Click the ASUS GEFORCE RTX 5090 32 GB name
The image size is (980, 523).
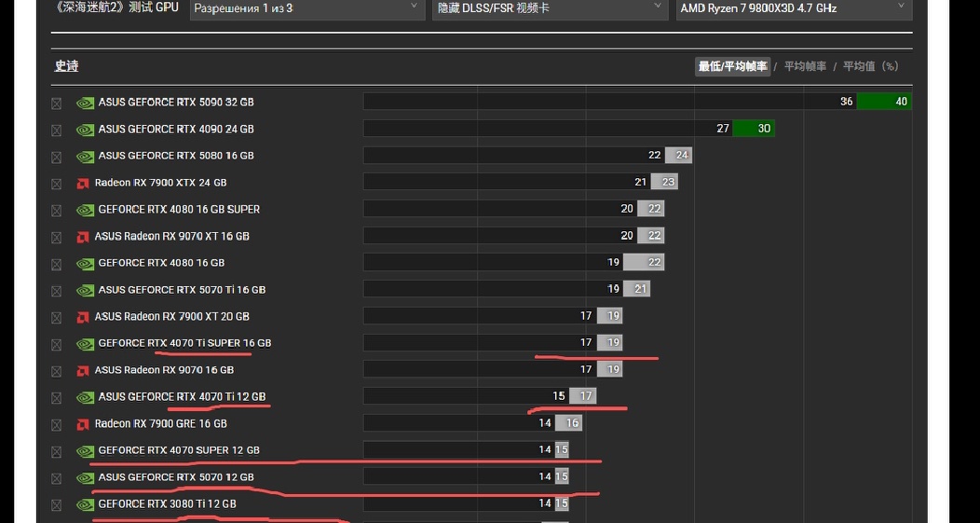(176, 102)
